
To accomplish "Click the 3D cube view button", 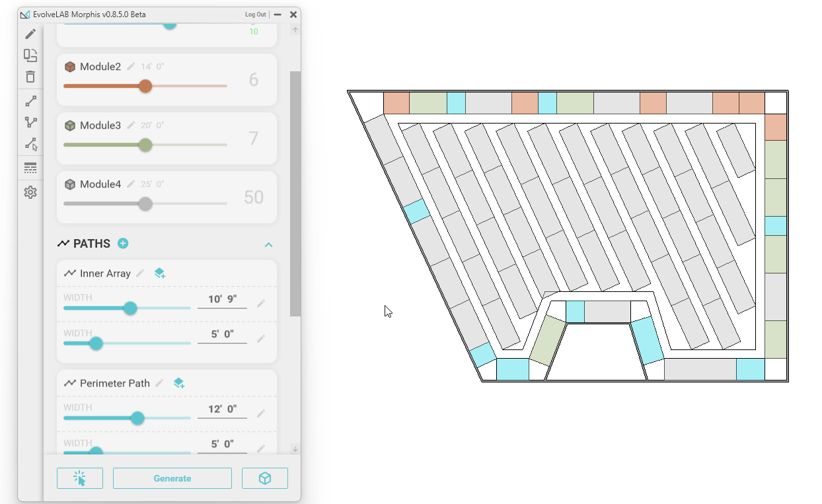I will coord(265,478).
